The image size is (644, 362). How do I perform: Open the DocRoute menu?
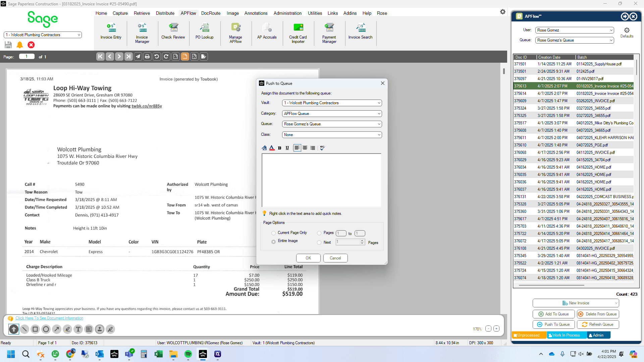(211, 13)
